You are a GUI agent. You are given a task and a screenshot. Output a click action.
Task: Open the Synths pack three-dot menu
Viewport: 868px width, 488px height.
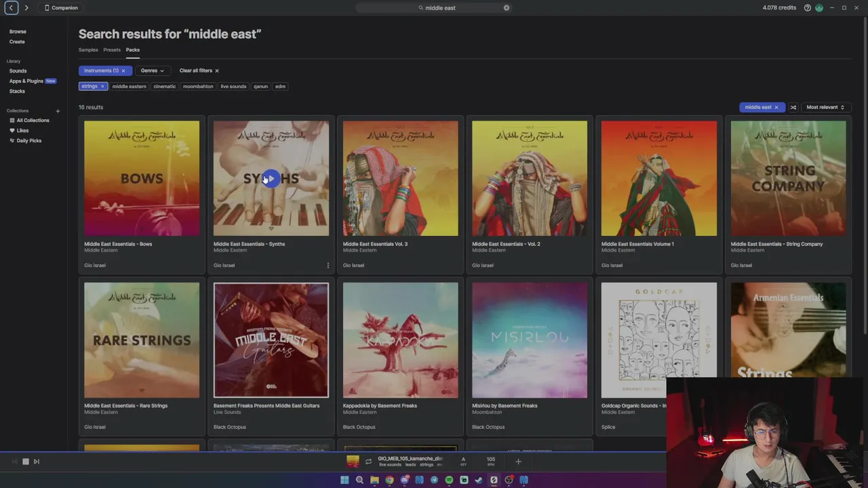pos(328,265)
